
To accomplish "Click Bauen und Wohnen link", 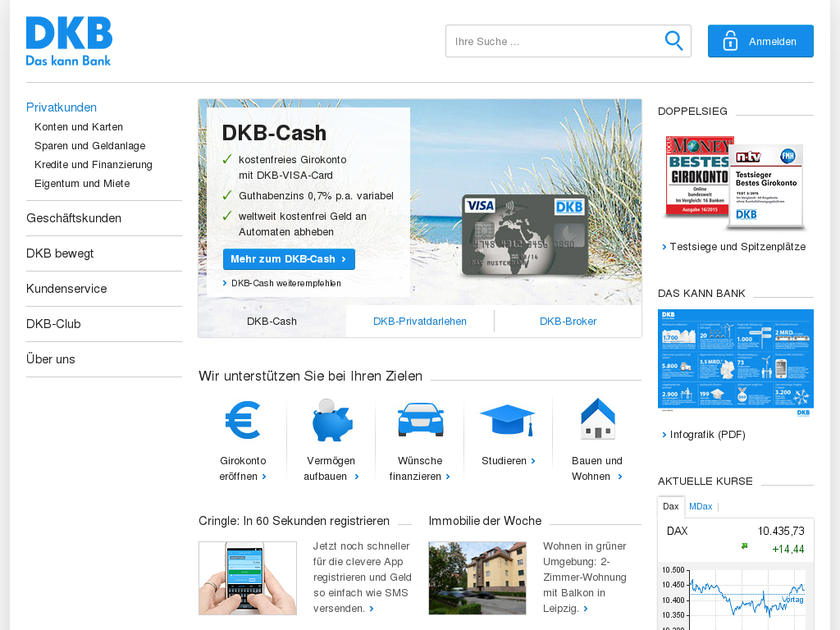I will [x=597, y=468].
